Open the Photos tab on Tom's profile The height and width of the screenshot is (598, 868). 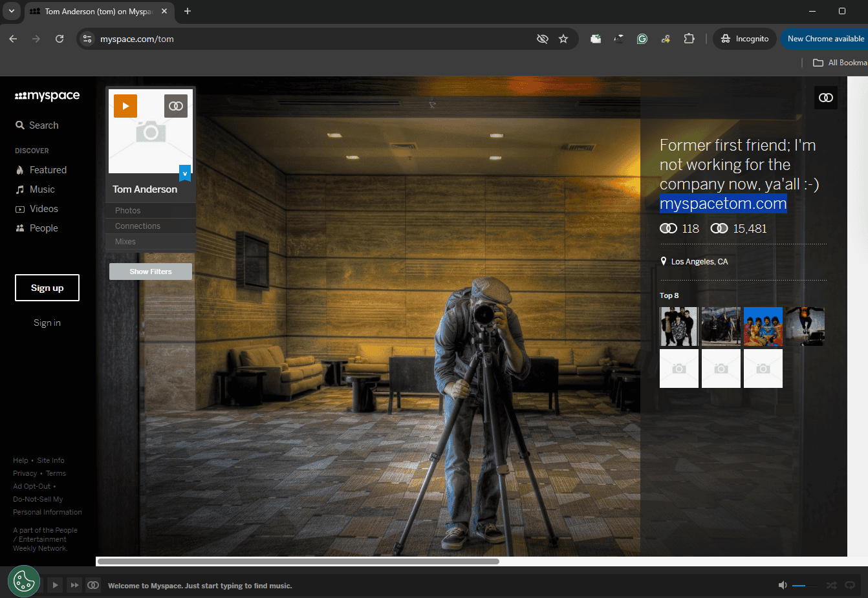point(128,211)
